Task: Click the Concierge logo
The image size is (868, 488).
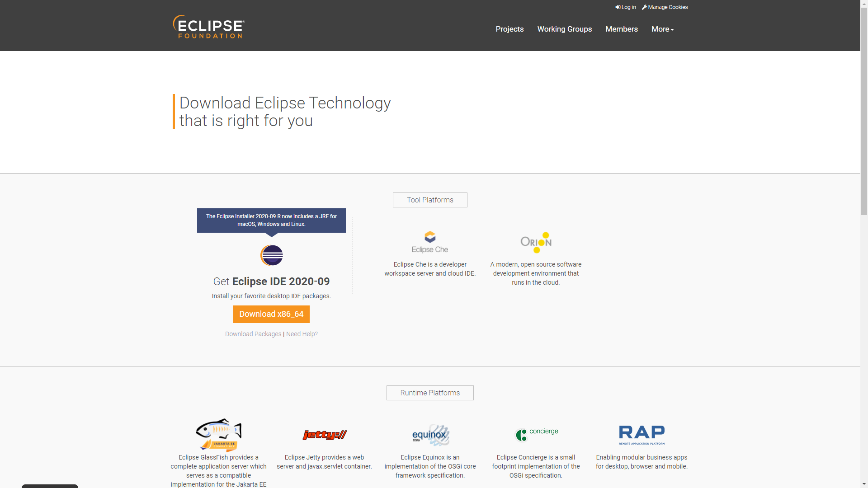Action: (x=537, y=434)
